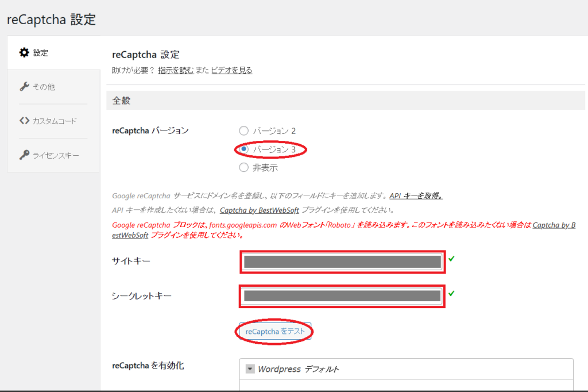The height and width of the screenshot is (392, 588).
Task: Click green checkmark next to サイトキー field
Action: point(451,259)
